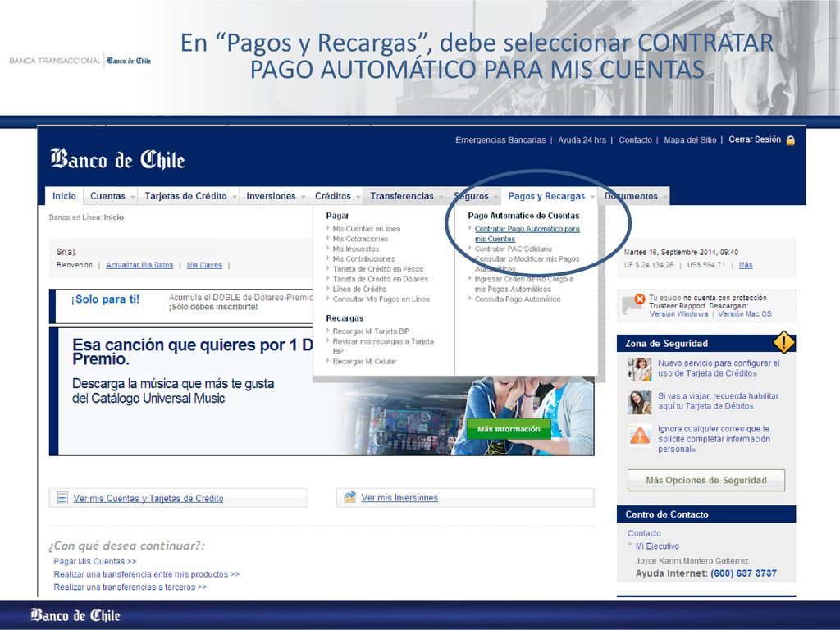Viewport: 840px width, 630px height.
Task: Select Mis Contribuciones menu item
Action: [363, 258]
